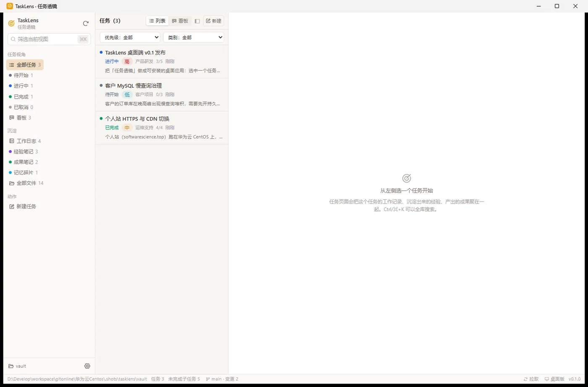The image size is (588, 387).
Task: Click the refresh icon beside TaskLens title
Action: pyautogui.click(x=86, y=24)
